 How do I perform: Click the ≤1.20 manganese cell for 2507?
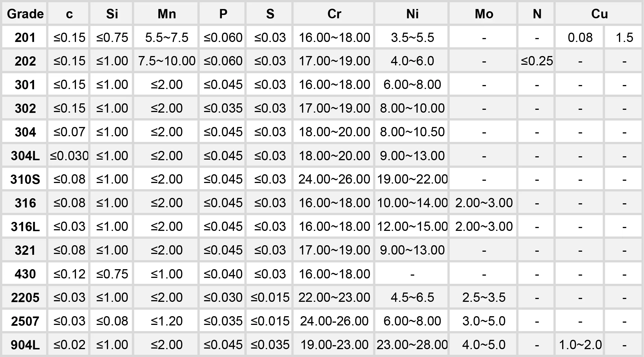(x=166, y=321)
